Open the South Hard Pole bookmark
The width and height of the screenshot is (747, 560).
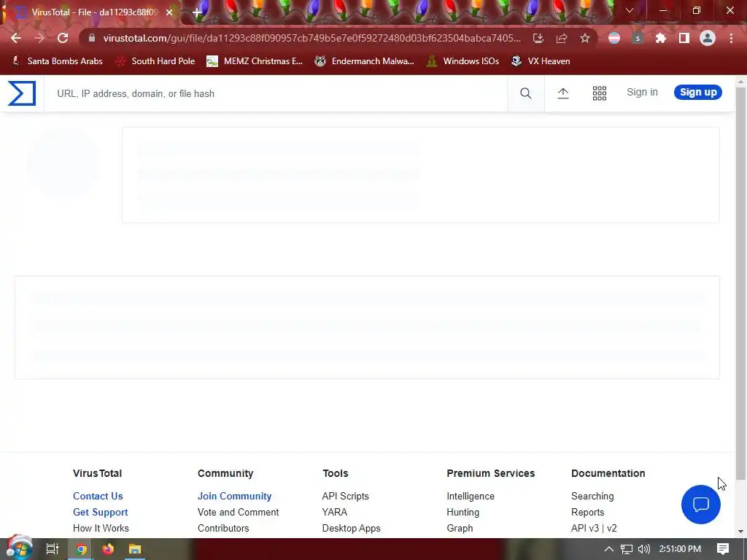(x=156, y=61)
